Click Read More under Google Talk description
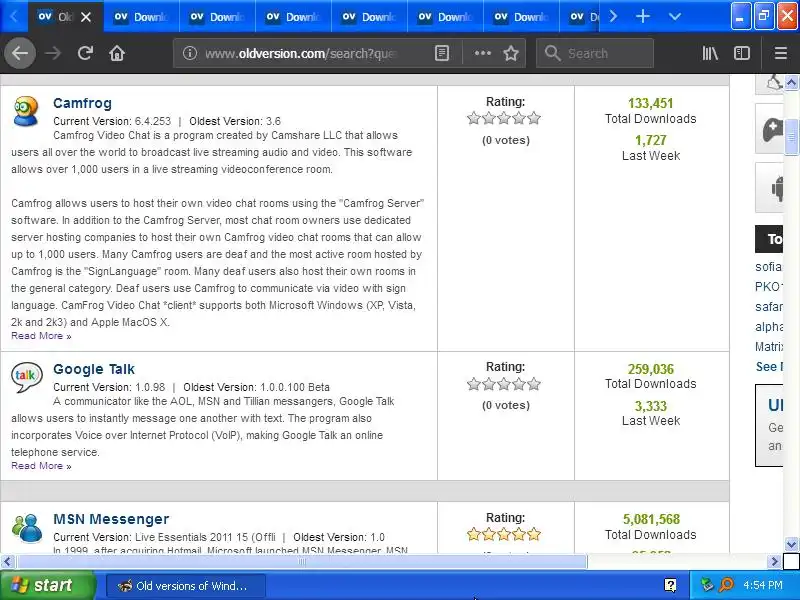This screenshot has height=600, width=800. 41,466
